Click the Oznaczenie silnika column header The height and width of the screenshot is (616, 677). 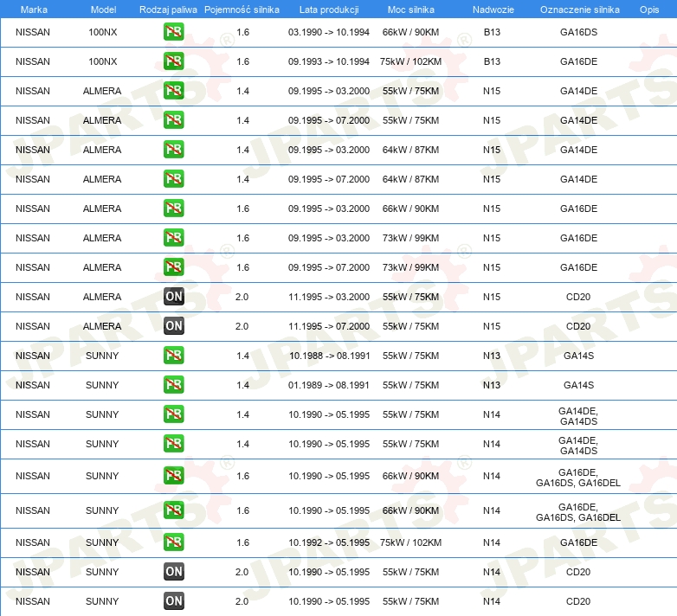(579, 10)
